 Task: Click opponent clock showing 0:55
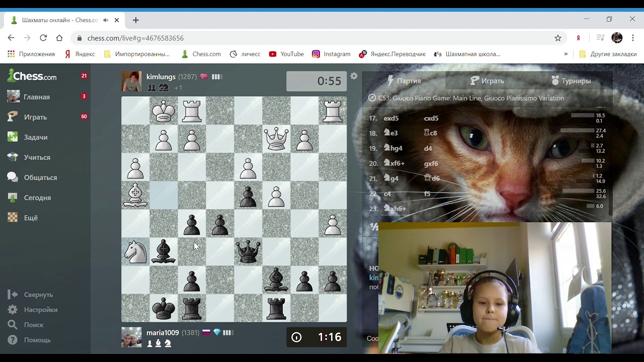coord(316,81)
